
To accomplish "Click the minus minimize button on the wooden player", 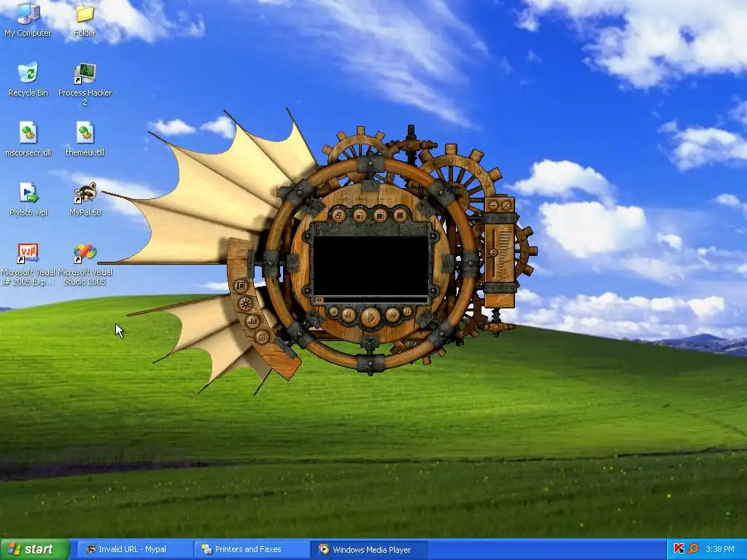I will 494,206.
